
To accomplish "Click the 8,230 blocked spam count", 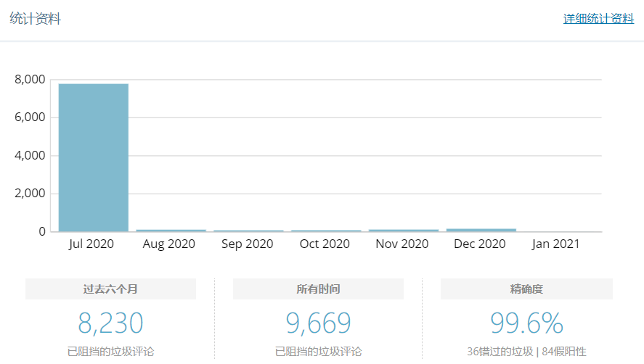I will pos(110,323).
